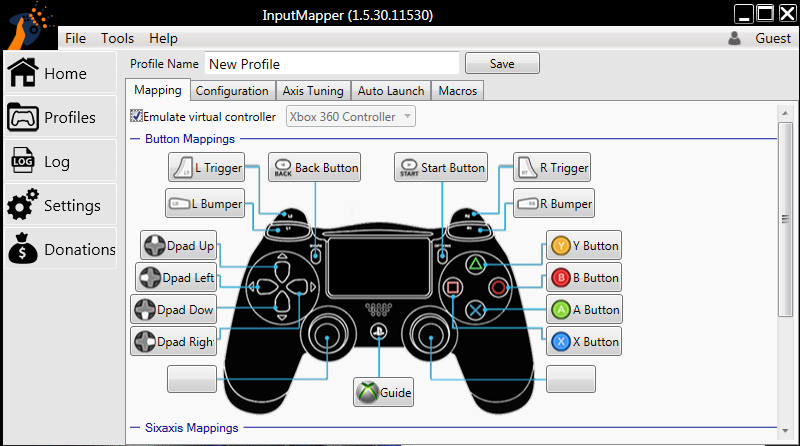
Task: Select the L Bumper mapping button
Action: click(x=205, y=203)
